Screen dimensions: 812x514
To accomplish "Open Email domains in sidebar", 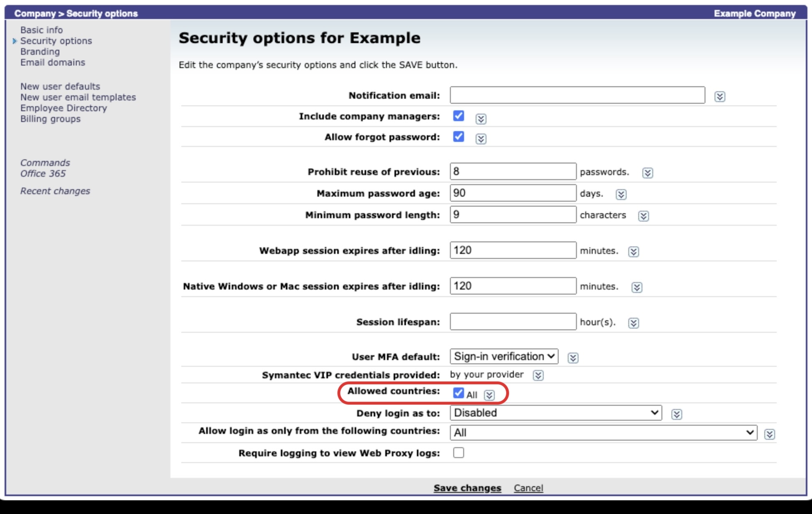I will click(x=53, y=62).
